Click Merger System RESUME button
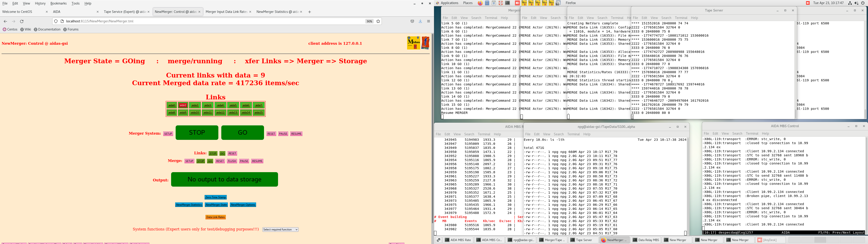 [296, 134]
